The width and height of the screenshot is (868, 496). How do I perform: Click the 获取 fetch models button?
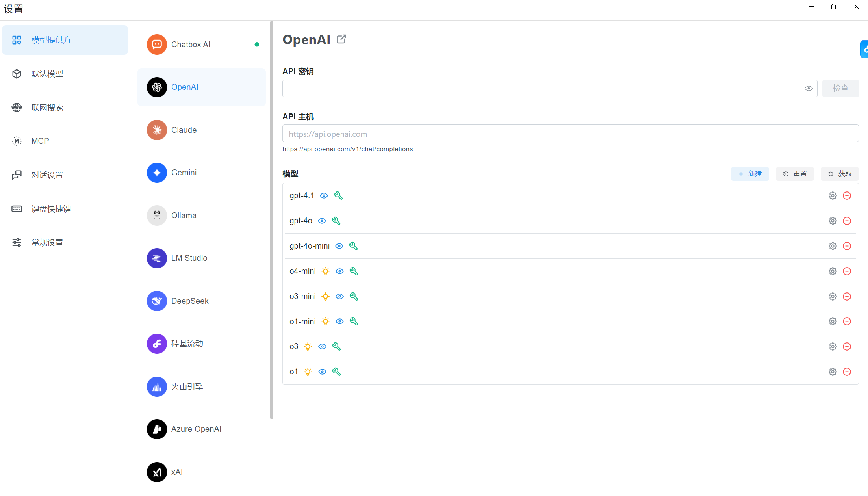(840, 174)
